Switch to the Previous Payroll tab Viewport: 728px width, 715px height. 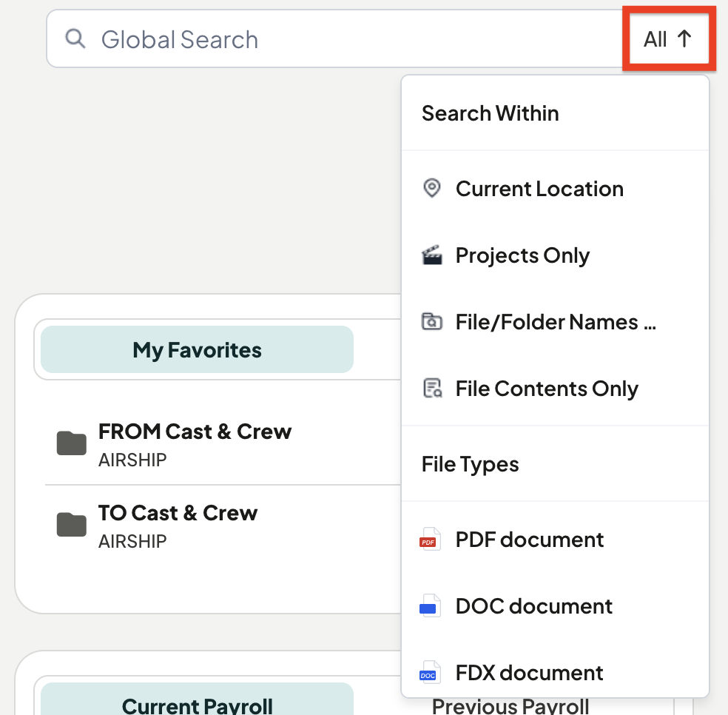click(510, 706)
